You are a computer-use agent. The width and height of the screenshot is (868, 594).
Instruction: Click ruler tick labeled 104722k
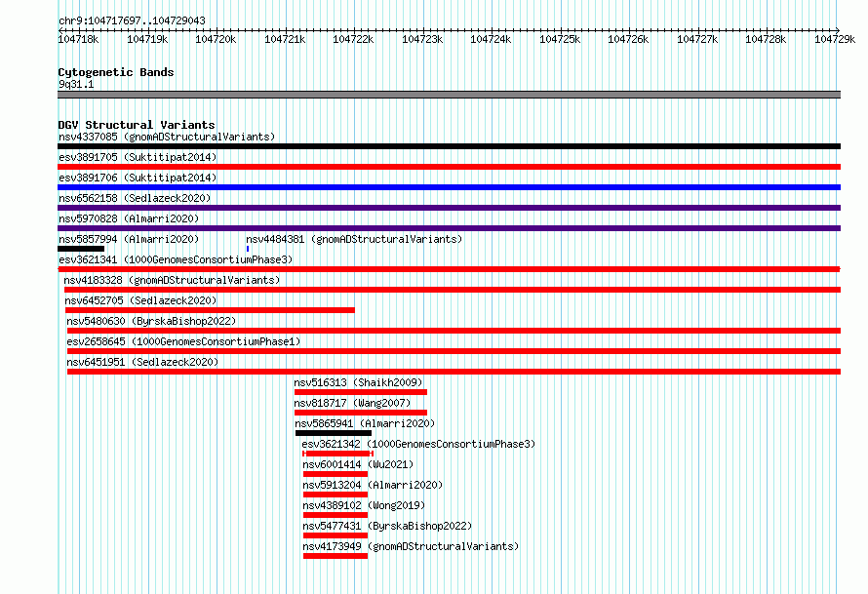coord(353,39)
